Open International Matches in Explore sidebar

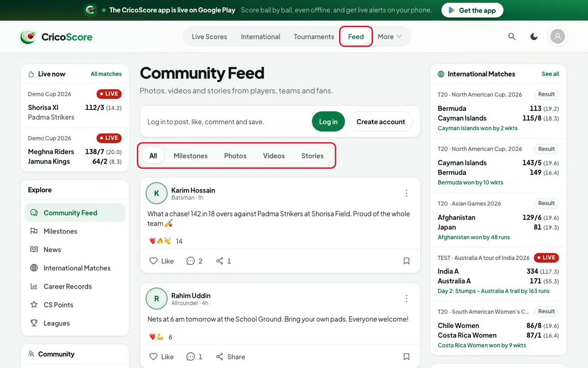click(x=75, y=268)
